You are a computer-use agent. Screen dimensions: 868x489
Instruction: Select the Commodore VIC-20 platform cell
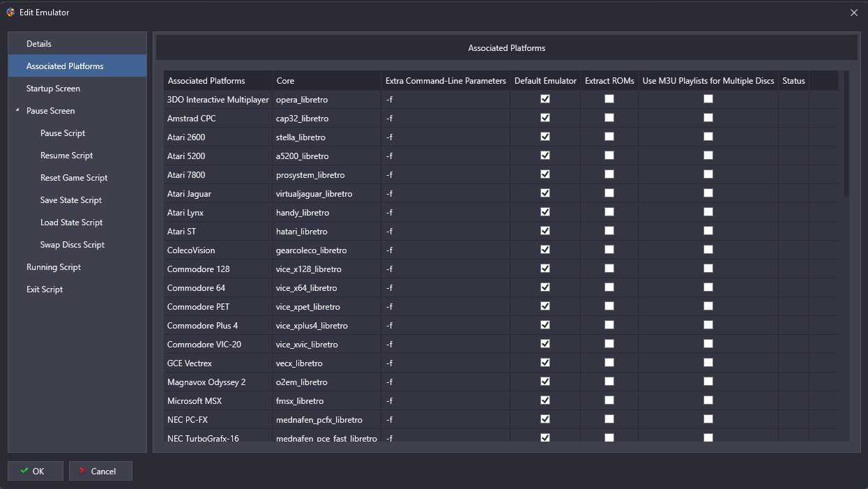[218, 345]
